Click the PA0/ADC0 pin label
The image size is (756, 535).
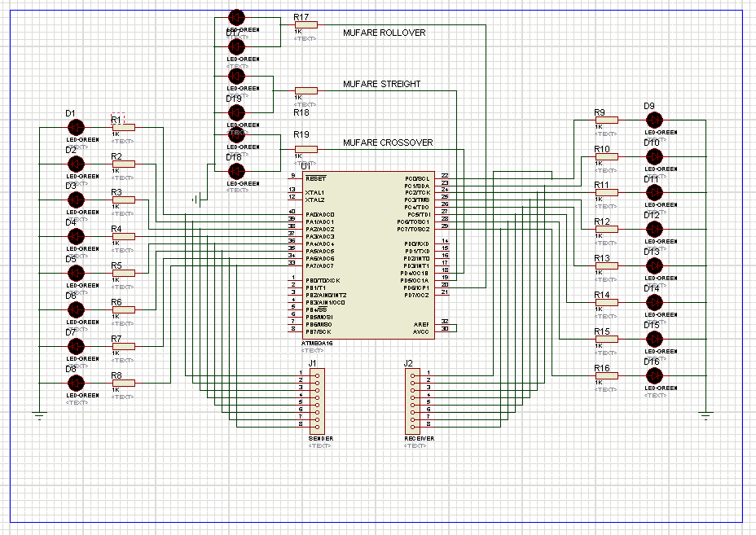pyautogui.click(x=319, y=214)
